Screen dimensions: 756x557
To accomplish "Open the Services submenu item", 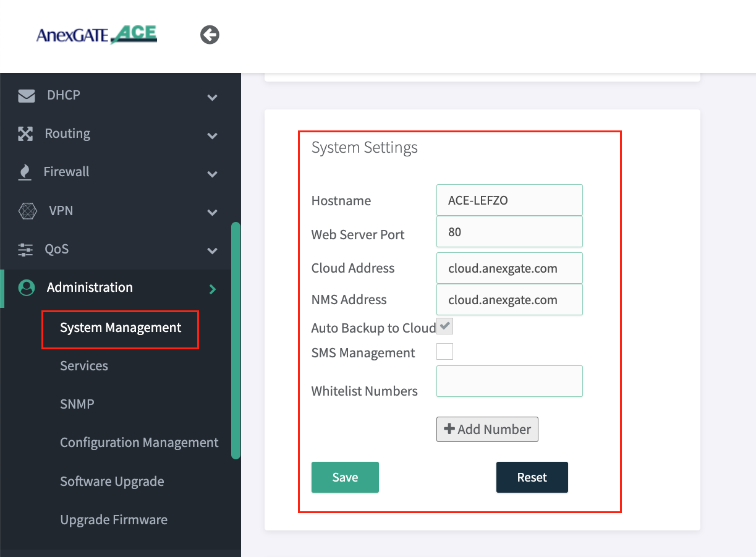I will coord(84,366).
